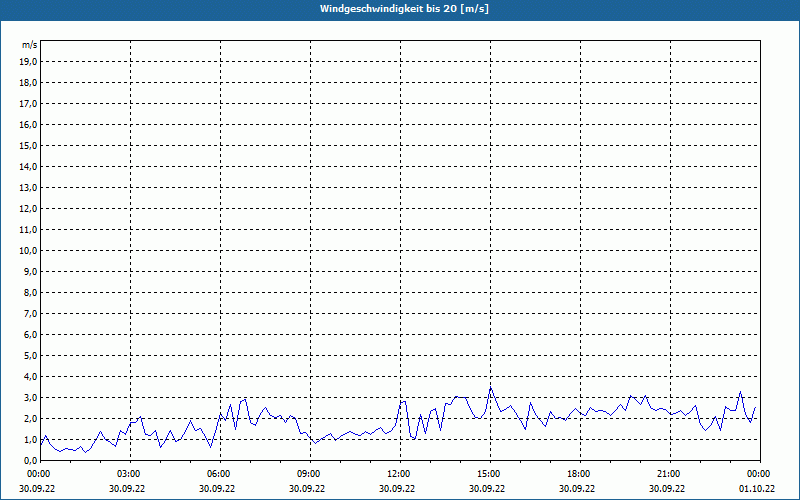Click the 30.09.22 date under 18:00
800x500 pixels.
tap(577, 488)
